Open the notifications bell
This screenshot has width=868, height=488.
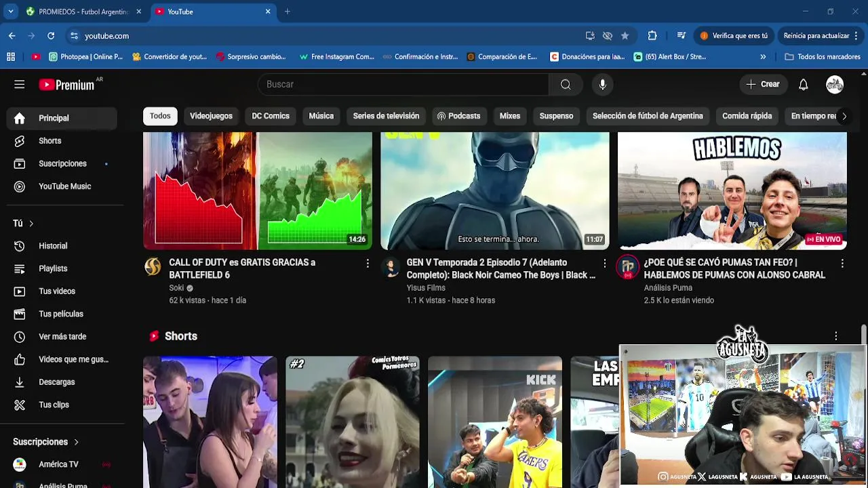(x=803, y=84)
